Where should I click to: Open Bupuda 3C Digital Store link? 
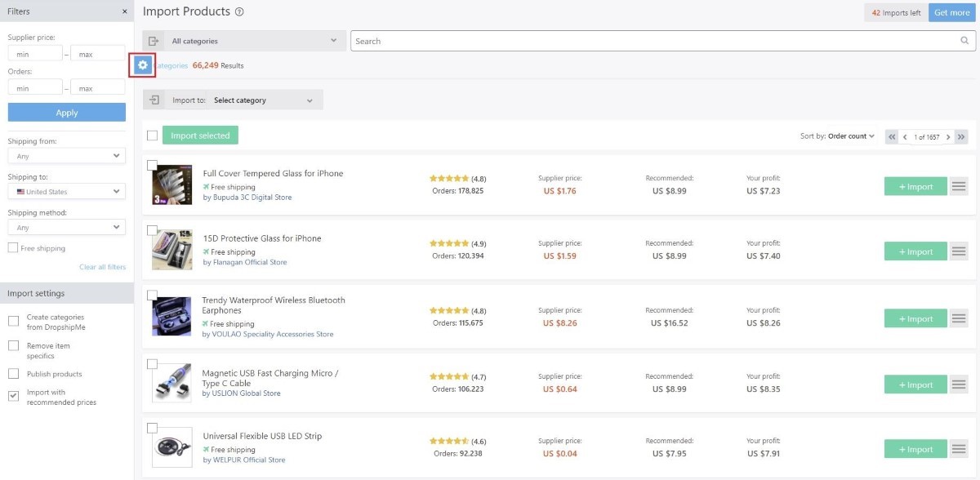click(252, 198)
